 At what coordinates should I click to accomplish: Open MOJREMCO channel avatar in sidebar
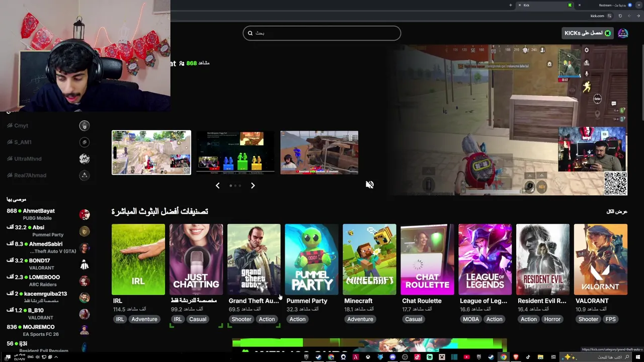pos(85,330)
